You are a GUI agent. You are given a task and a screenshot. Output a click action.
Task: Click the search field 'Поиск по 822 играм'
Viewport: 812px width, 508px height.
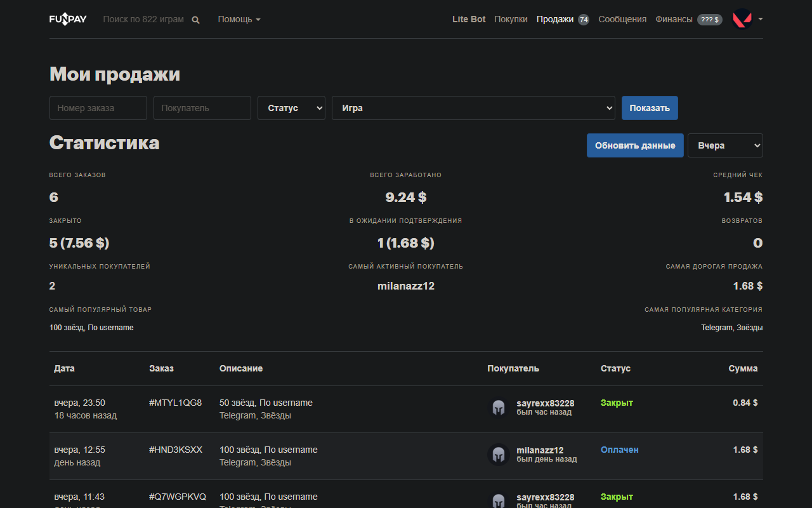tap(143, 19)
